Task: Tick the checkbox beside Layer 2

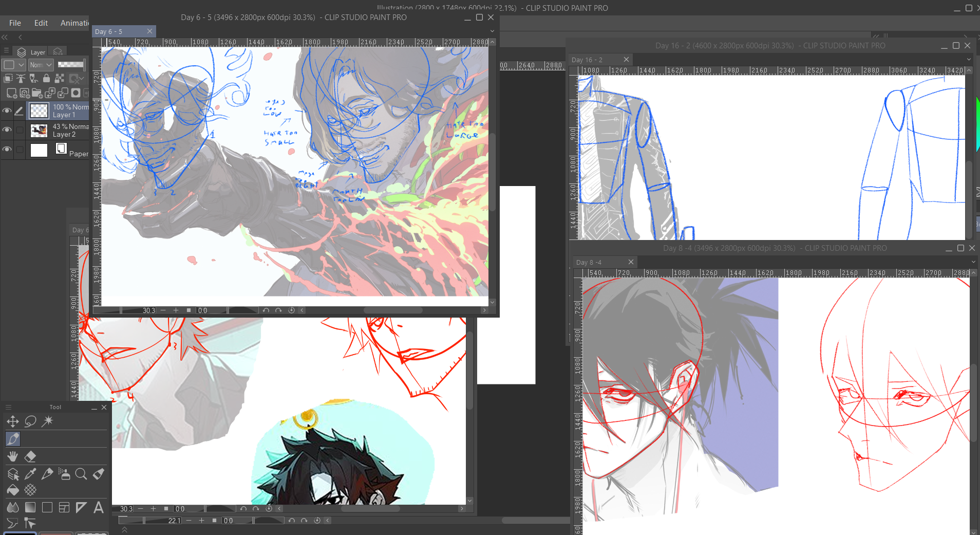Action: coord(20,130)
